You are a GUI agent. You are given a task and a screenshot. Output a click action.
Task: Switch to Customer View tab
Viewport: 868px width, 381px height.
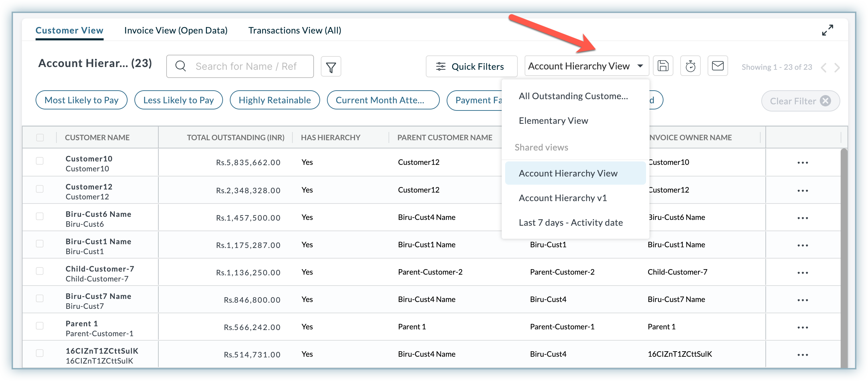69,30
